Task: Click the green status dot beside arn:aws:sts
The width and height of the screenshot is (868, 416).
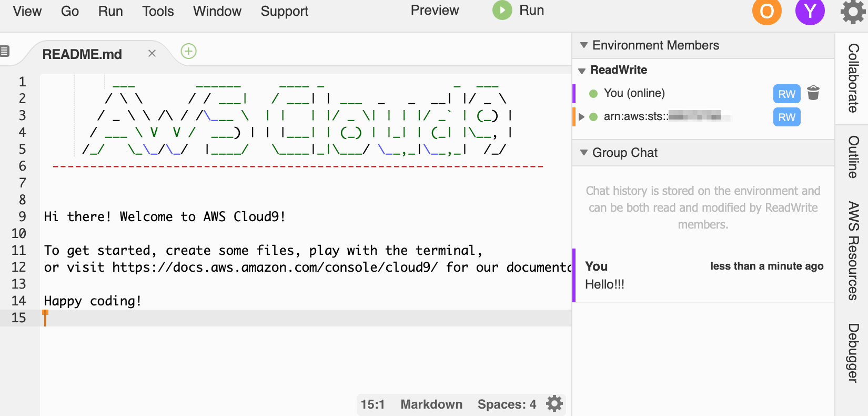Action: (593, 117)
